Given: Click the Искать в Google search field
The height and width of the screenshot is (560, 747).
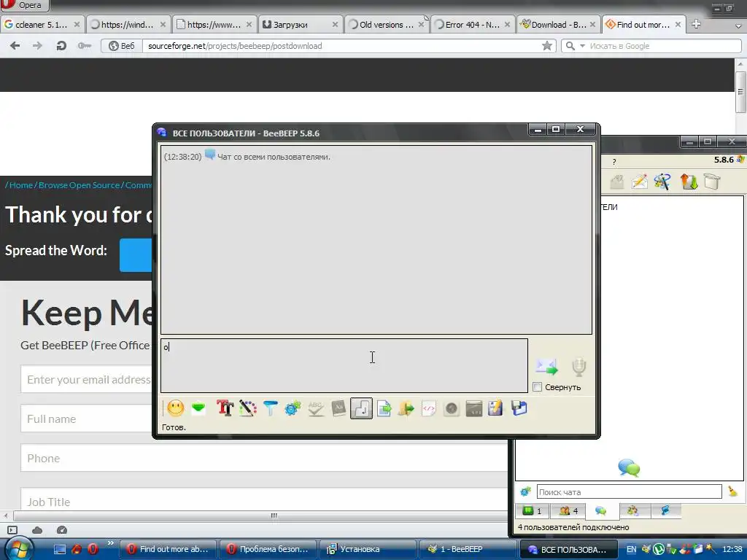Looking at the screenshot, I should [x=664, y=46].
